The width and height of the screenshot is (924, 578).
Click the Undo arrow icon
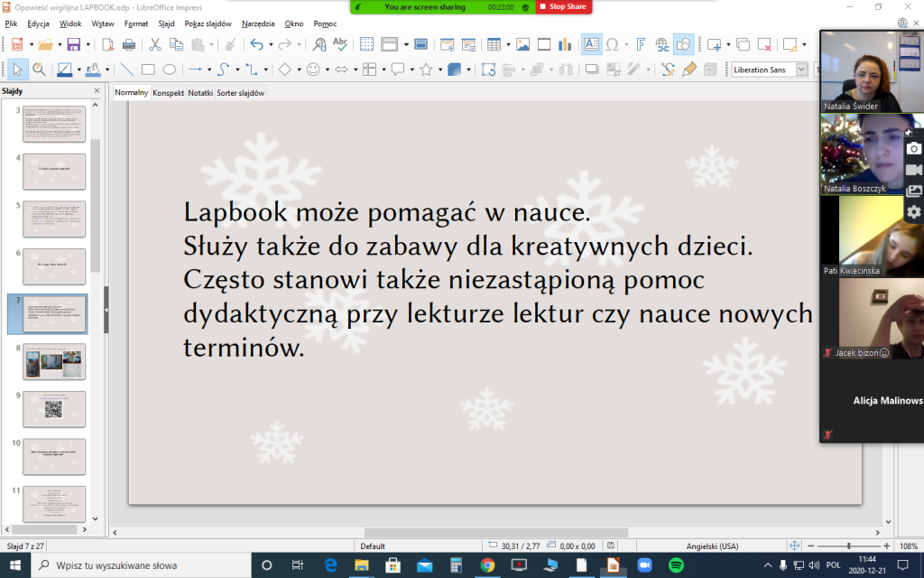click(256, 44)
